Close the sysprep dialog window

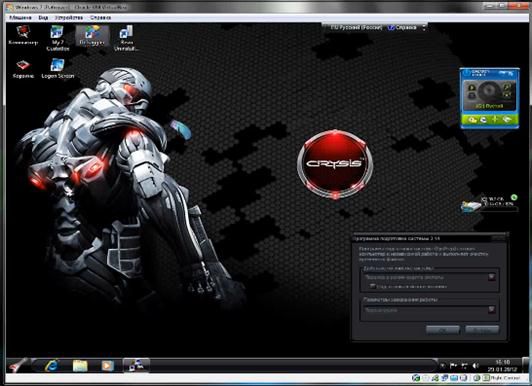click(x=498, y=238)
